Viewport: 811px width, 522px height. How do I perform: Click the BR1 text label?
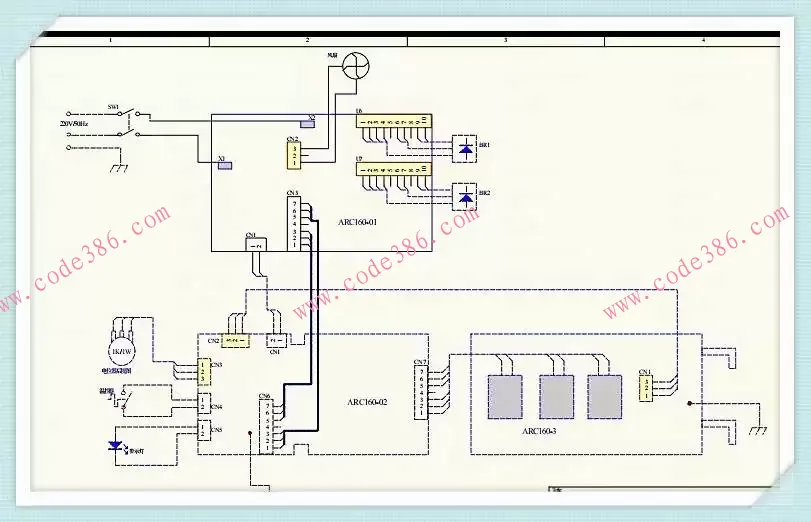tap(484, 145)
